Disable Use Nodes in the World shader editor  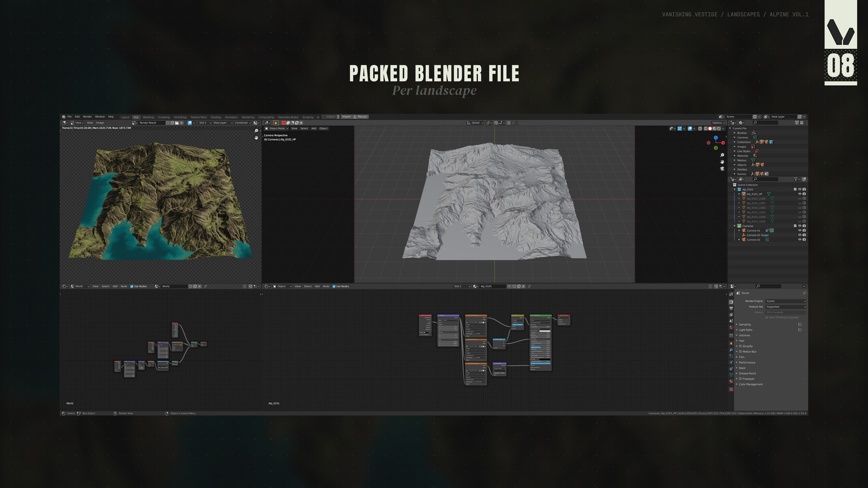point(133,286)
